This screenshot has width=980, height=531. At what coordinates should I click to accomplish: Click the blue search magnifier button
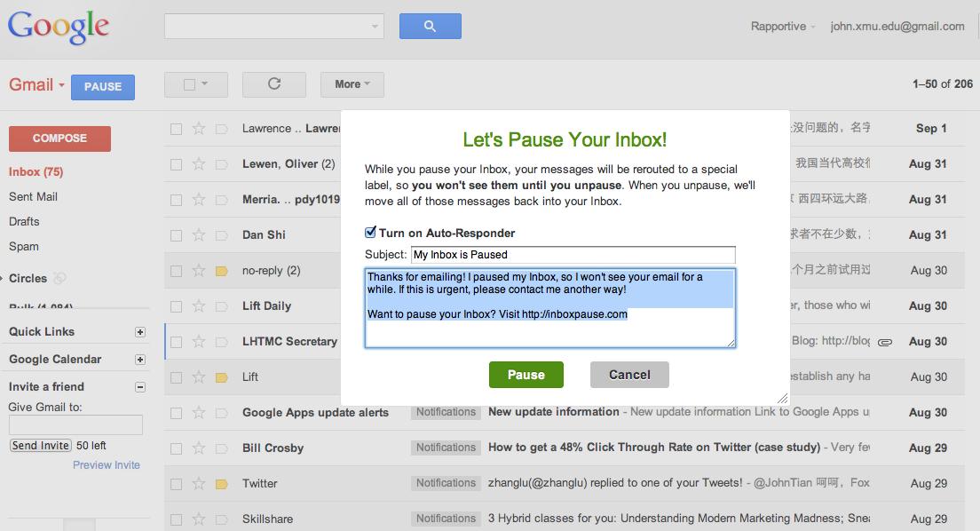[430, 27]
